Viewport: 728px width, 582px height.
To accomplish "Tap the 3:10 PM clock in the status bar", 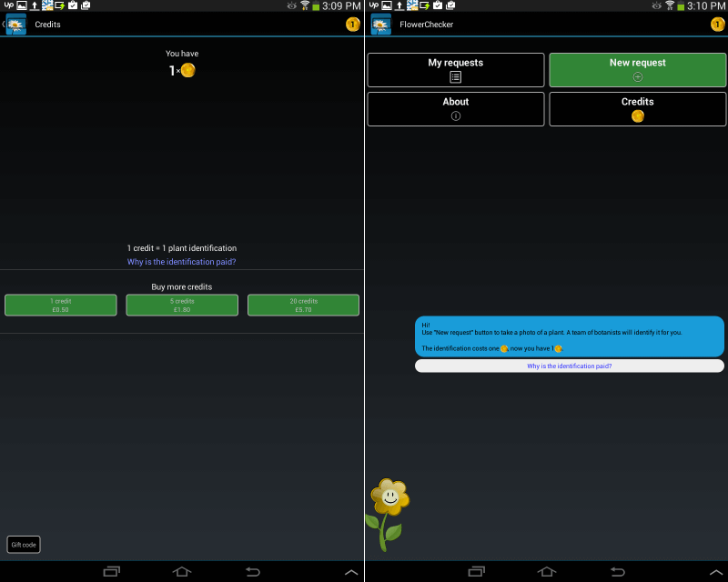I will [x=706, y=6].
